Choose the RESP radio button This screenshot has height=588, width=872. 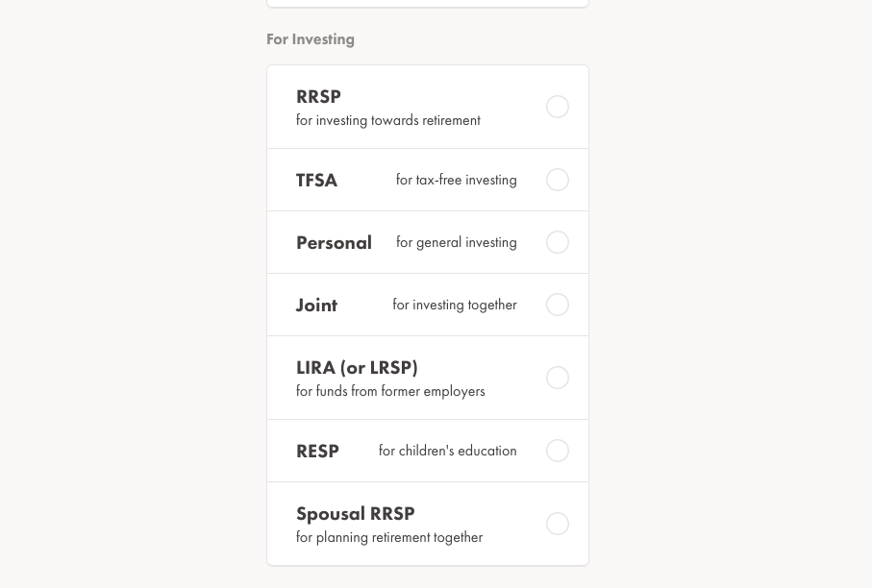point(558,451)
